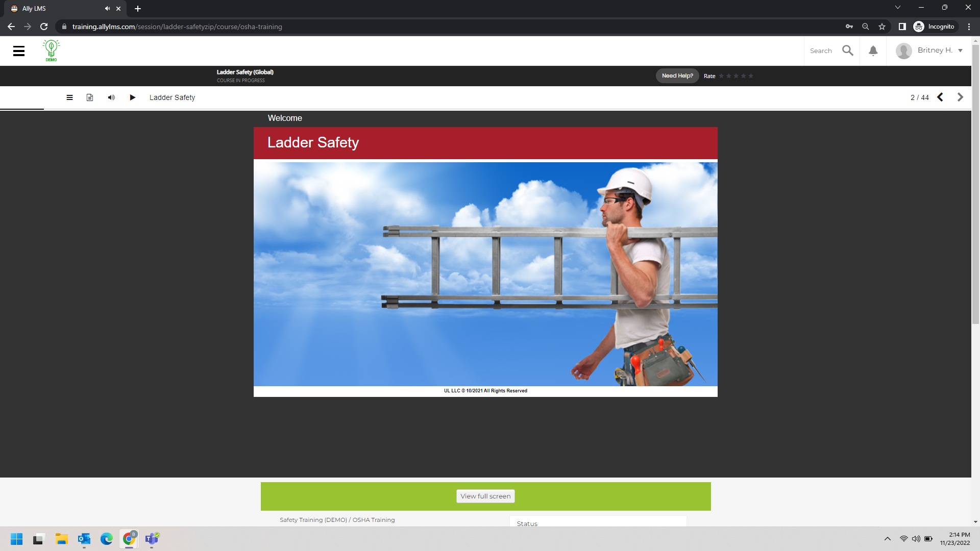Screen dimensions: 980x551
Task: Click the View full screen button
Action: pyautogui.click(x=485, y=496)
